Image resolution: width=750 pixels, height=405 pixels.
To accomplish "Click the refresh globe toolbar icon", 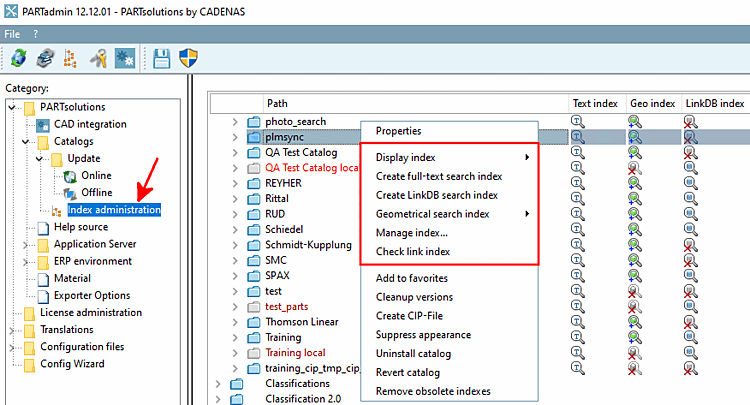I will click(19, 58).
